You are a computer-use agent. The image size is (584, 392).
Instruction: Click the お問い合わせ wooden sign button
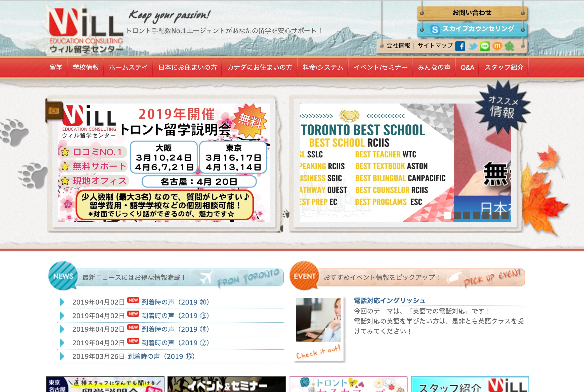[x=472, y=13]
